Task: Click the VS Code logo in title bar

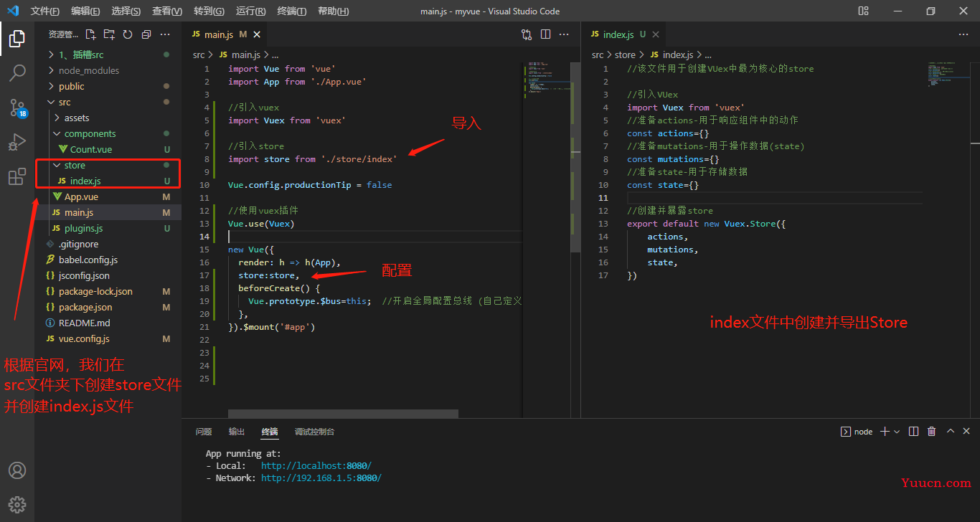Action: tap(12, 11)
